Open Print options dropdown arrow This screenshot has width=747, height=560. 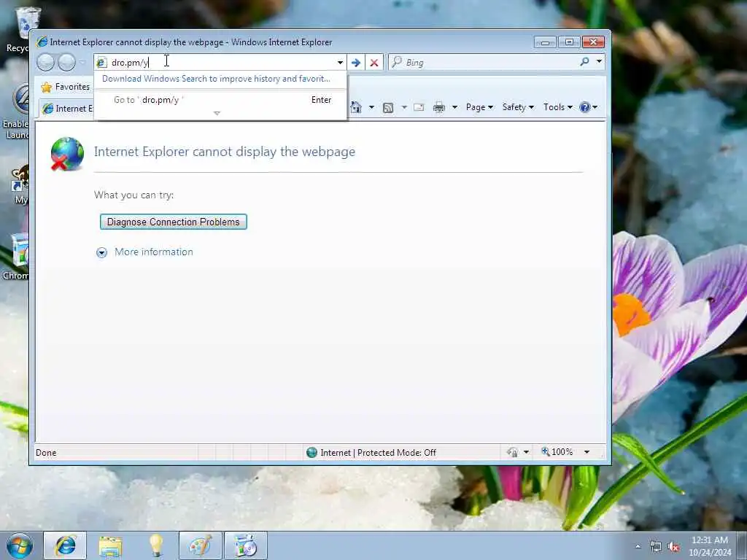[454, 107]
